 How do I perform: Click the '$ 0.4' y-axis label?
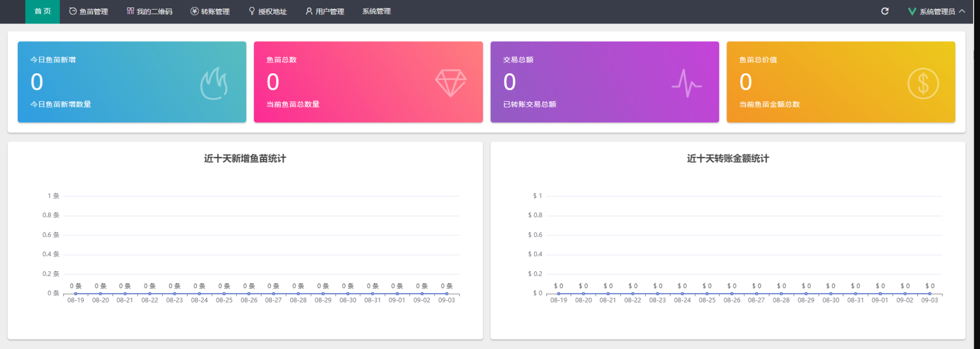coord(535,254)
